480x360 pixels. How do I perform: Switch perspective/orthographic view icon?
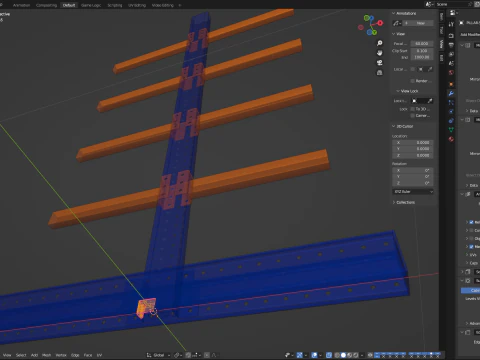pos(379,73)
